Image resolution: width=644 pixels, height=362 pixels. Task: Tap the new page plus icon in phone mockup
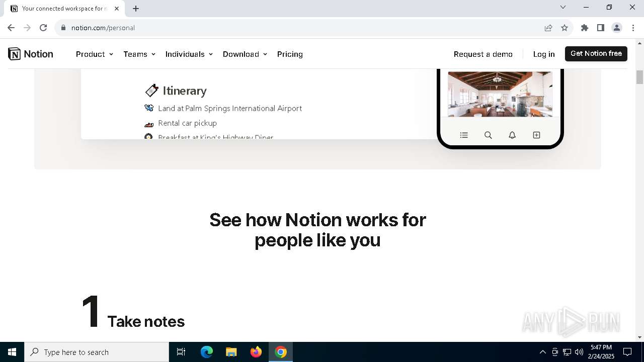[536, 135]
